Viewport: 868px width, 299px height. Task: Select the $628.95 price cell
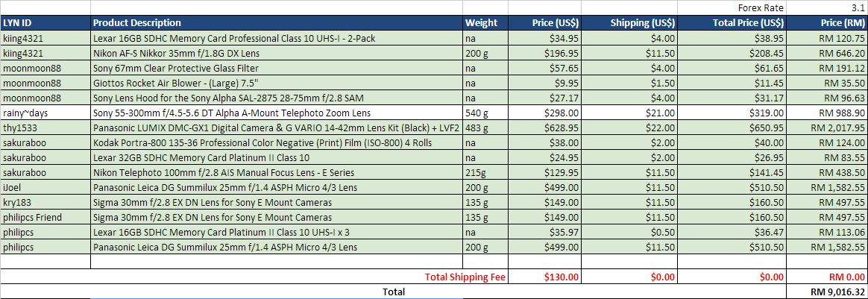point(545,128)
